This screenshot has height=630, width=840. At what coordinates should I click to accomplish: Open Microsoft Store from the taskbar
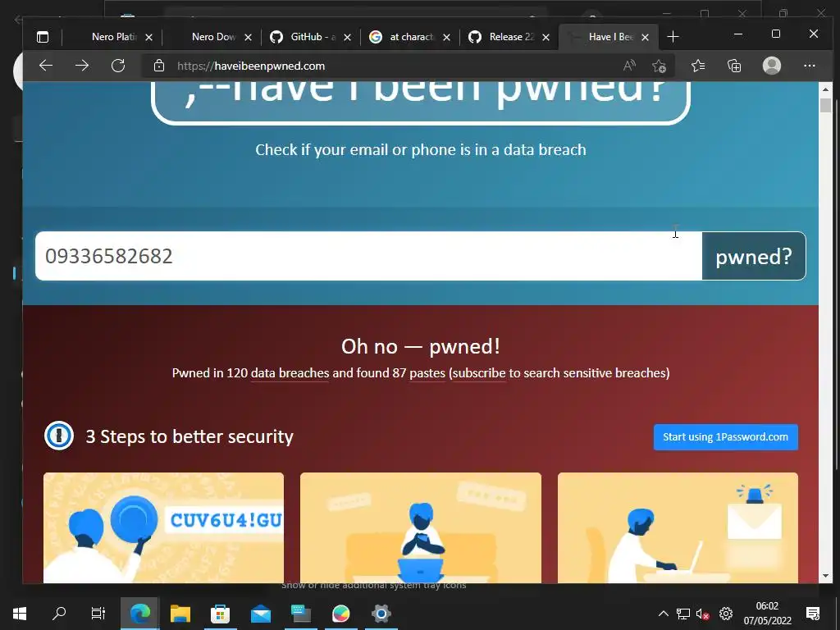220,614
